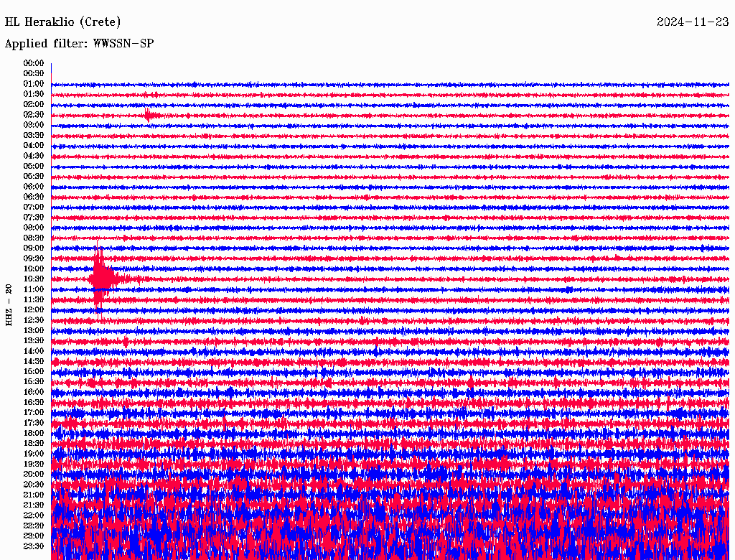Select the 21:30 time label
The image size is (735, 560).
tap(33, 505)
